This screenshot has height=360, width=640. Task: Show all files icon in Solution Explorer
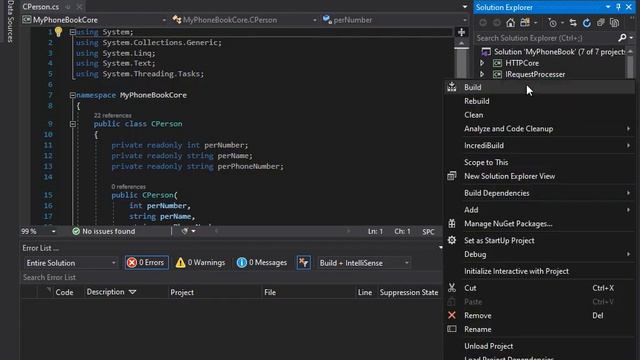tap(614, 23)
